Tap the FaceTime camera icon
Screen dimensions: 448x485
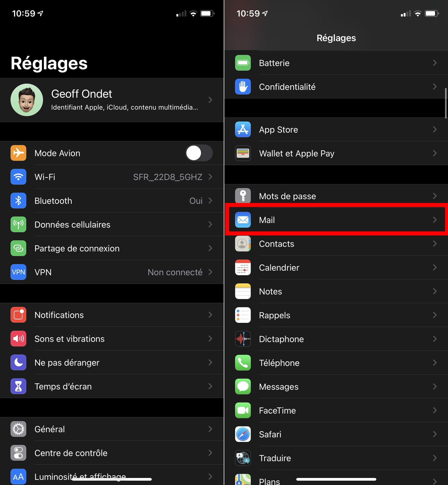click(x=243, y=410)
